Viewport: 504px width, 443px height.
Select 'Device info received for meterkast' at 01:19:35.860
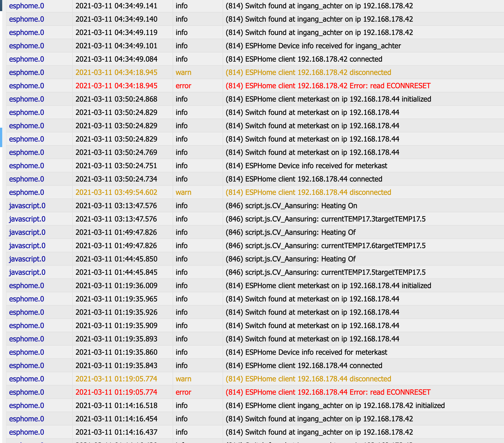(306, 352)
